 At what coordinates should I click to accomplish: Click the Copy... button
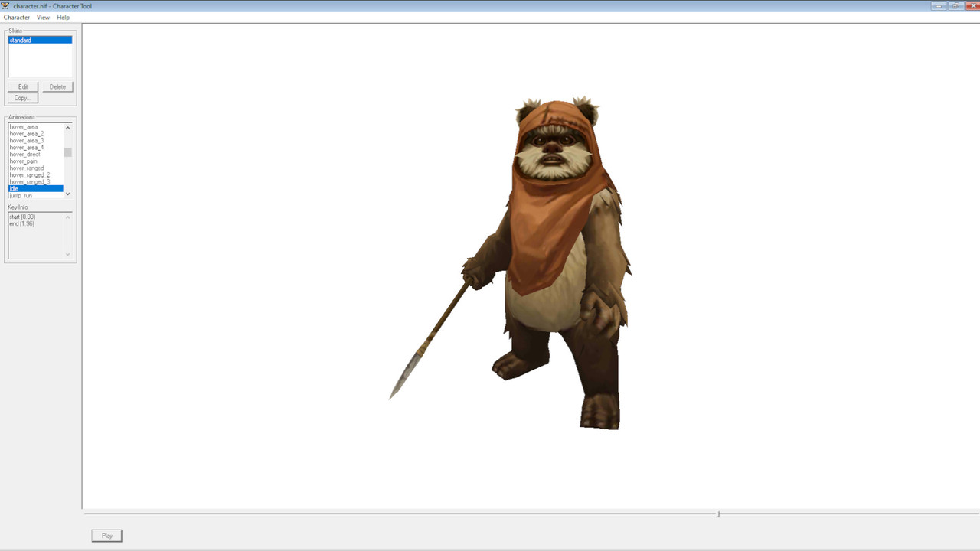tap(23, 98)
